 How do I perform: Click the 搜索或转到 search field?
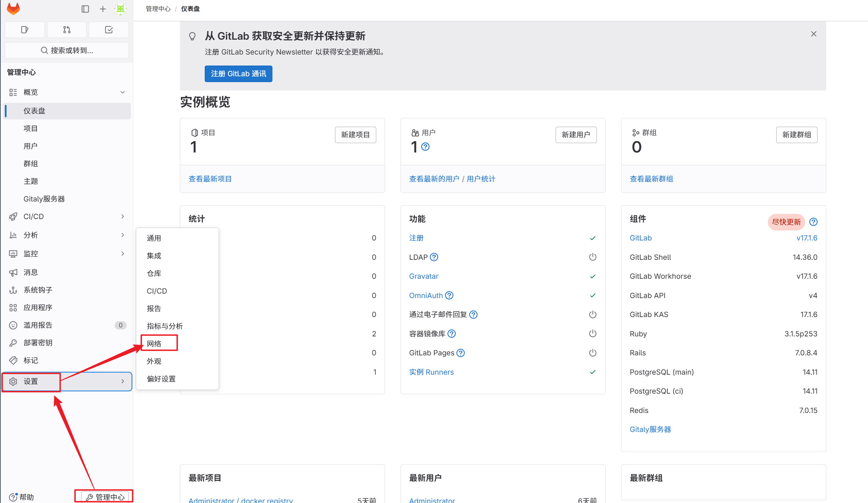tap(67, 50)
